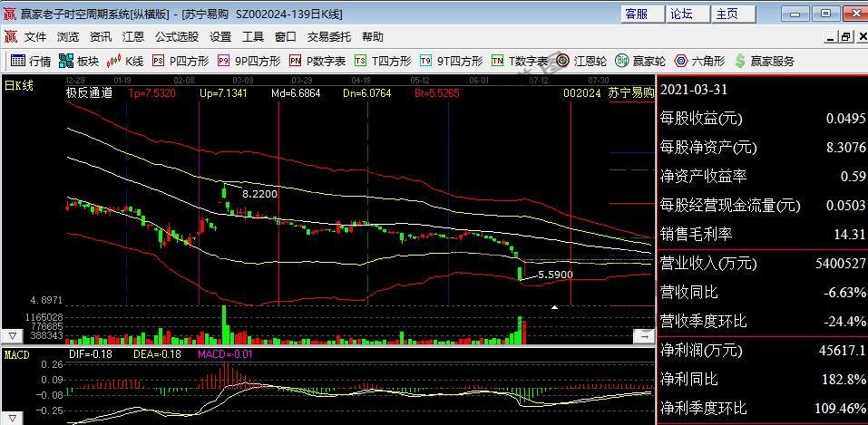Image resolution: width=868 pixels, height=425 pixels.
Task: Open 赢家服务 dollar-sign service icon
Action: pos(764,61)
